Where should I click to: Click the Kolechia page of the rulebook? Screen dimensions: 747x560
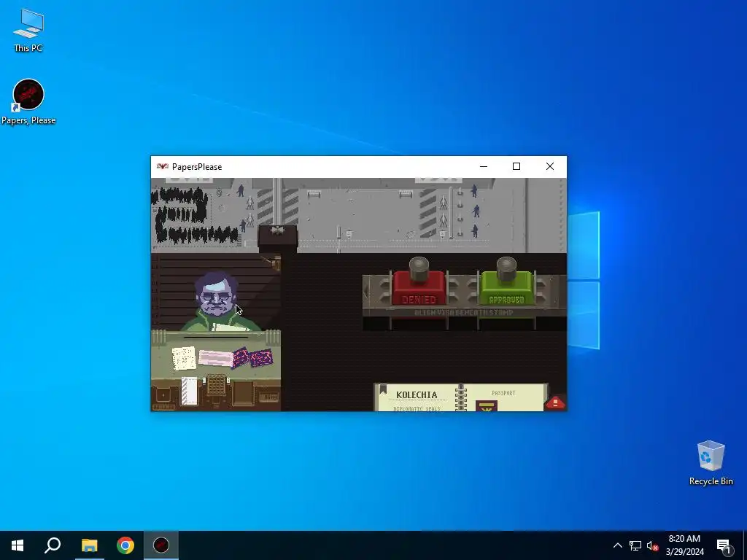click(x=417, y=398)
